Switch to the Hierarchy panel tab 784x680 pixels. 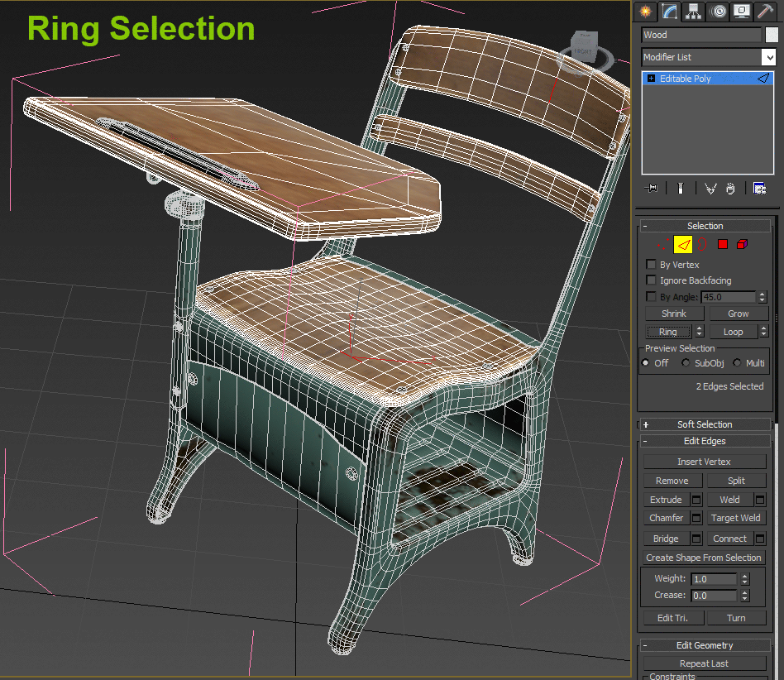(693, 12)
